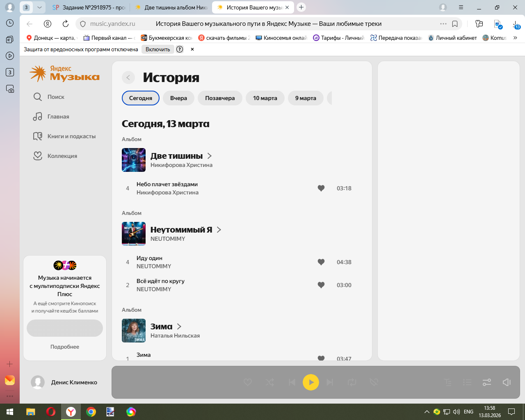525x420 pixels.
Task: Select the Позавчера history tab
Action: (x=220, y=98)
